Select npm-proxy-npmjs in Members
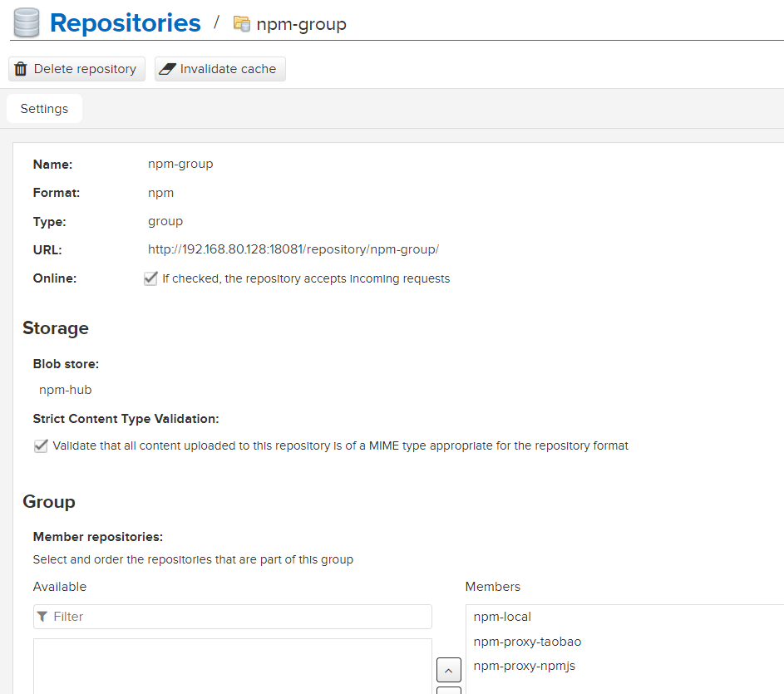Screen dimensions: 784x694 pos(525,665)
